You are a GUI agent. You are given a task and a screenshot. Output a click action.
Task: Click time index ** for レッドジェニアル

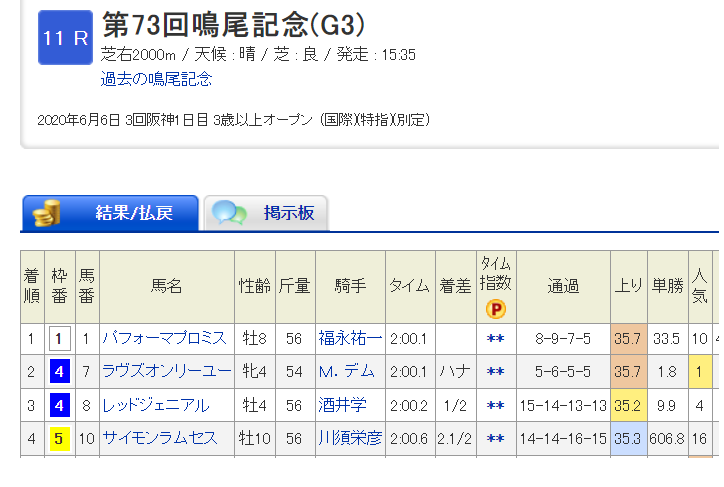495,406
